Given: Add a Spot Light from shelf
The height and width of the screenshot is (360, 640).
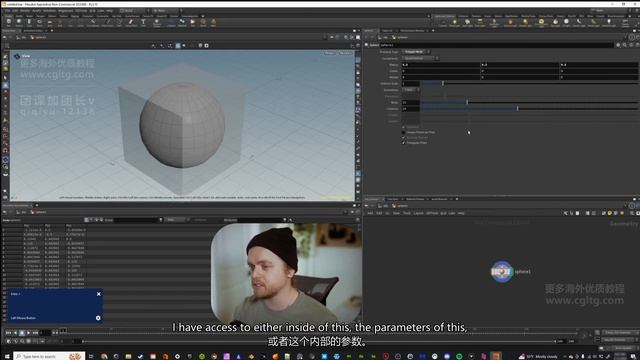Looking at the screenshot, I should pos(467,23).
